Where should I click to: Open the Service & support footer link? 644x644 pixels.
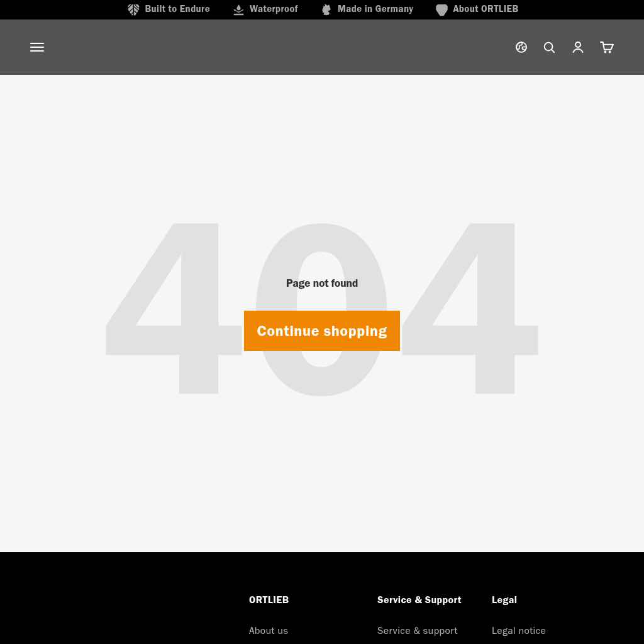418,630
